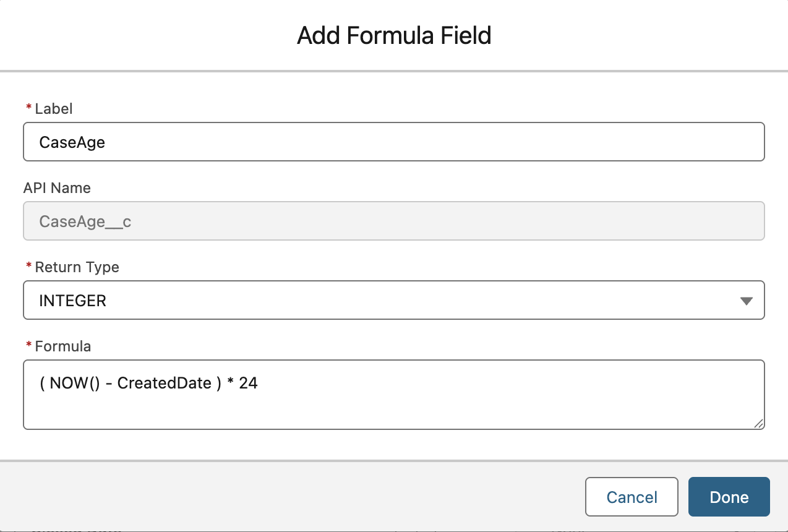The image size is (788, 532).
Task: Place cursor on CreatedDate in the formula
Action: pos(164,384)
